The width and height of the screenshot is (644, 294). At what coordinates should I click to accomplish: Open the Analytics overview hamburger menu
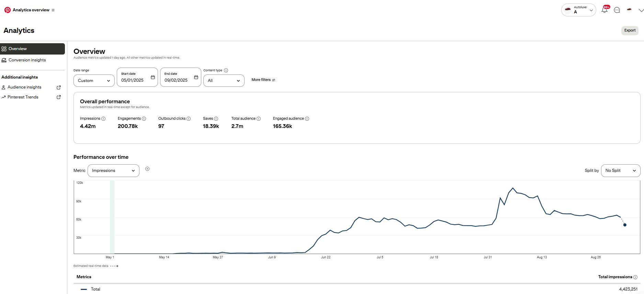pyautogui.click(x=53, y=10)
